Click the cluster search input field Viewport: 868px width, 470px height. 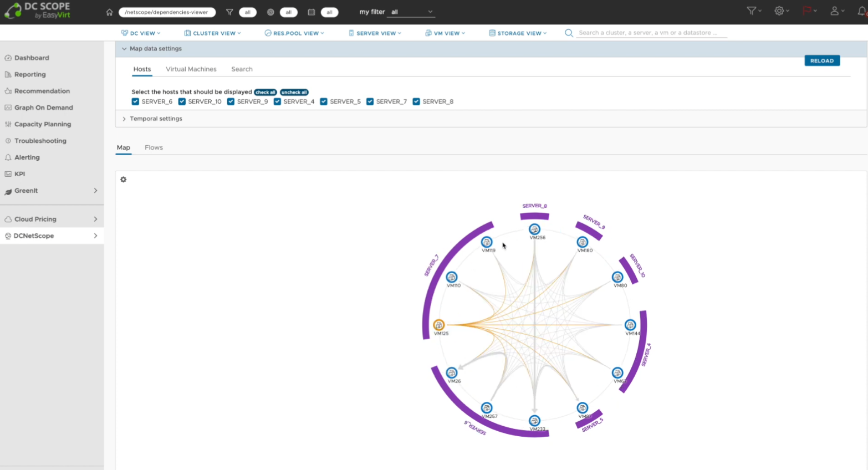click(x=651, y=33)
